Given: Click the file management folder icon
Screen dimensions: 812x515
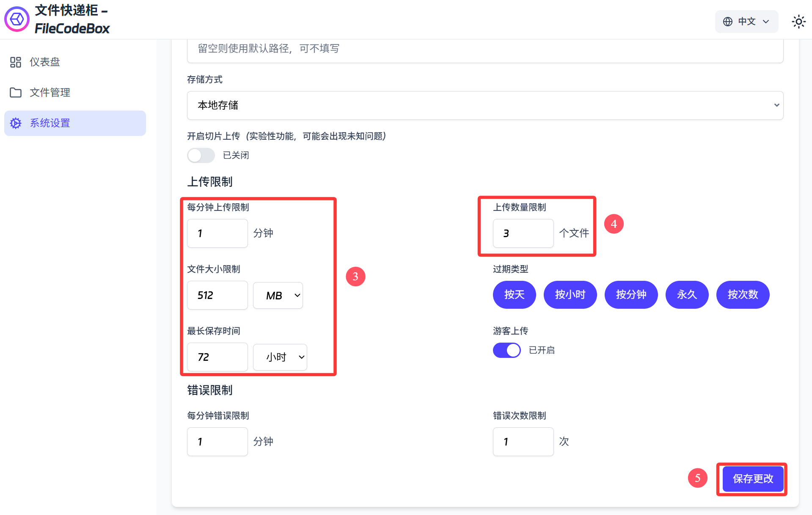Looking at the screenshot, I should coord(16,93).
